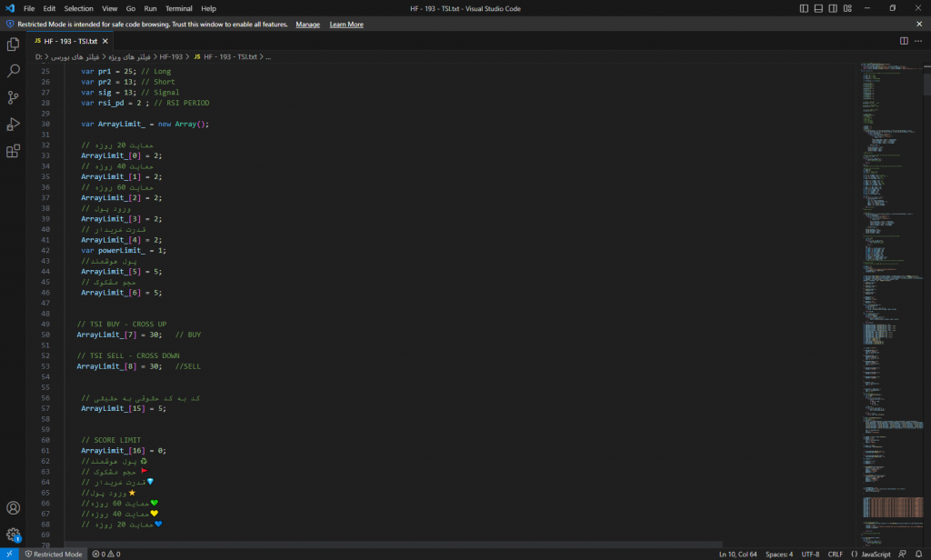Open the Source Control view
Viewport: 931px width, 560px height.
point(13,97)
